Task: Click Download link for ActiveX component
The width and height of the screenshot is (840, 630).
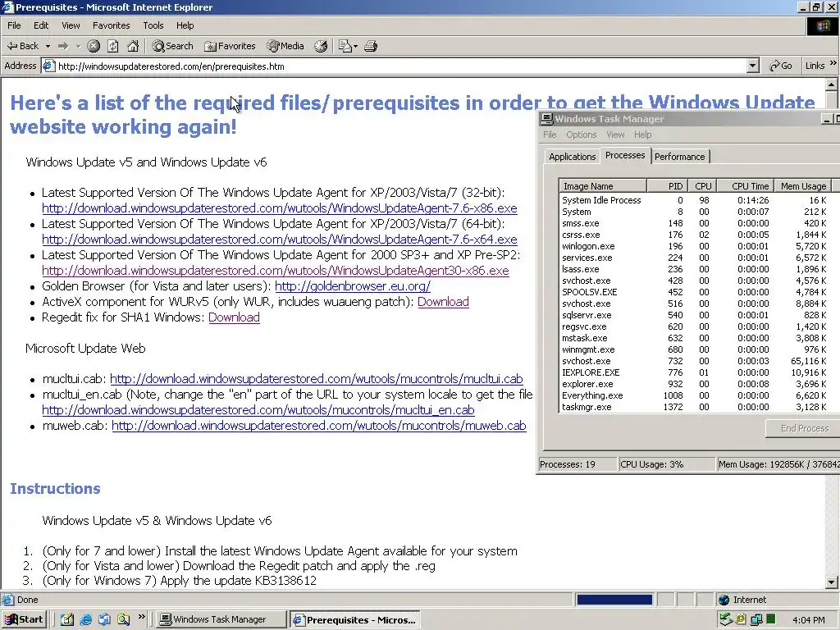Action: point(443,302)
